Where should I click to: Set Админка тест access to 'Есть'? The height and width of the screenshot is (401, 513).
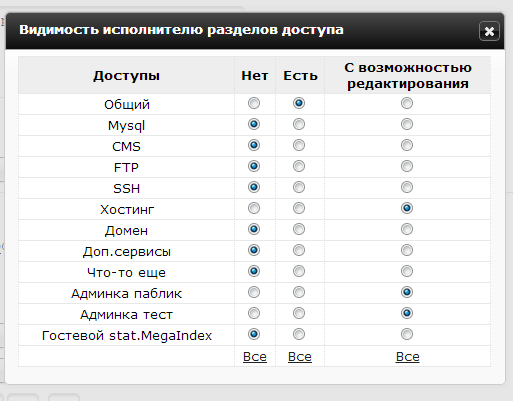click(299, 313)
